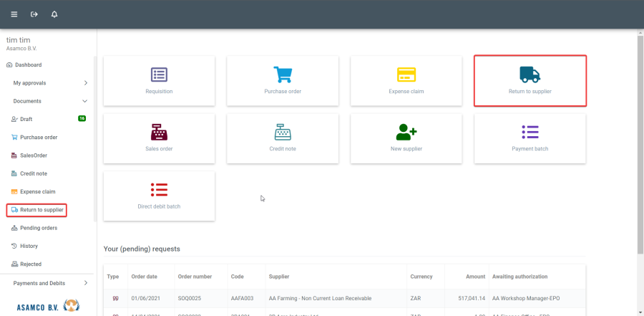Open Pending orders in sidebar
Image resolution: width=644 pixels, height=316 pixels.
pos(39,228)
